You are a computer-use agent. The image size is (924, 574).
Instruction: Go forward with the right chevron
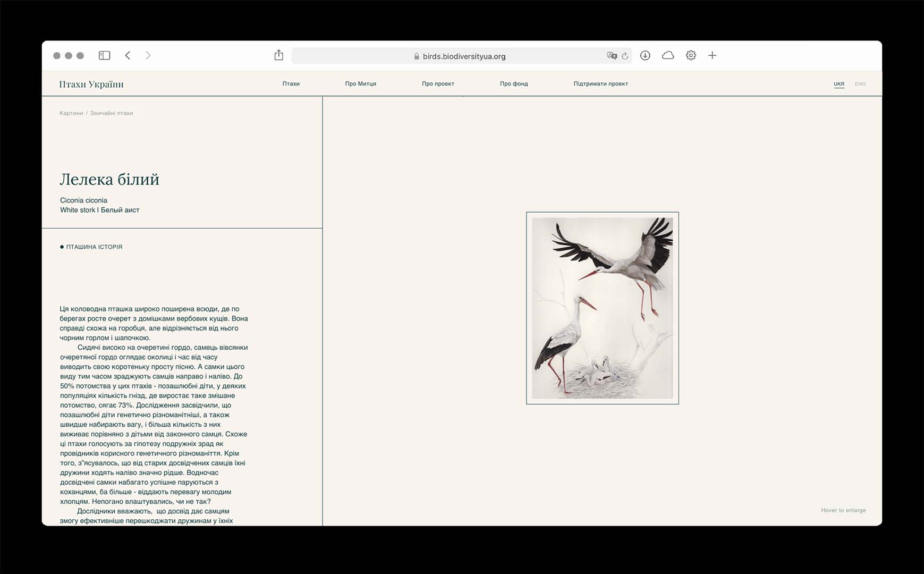pos(148,55)
